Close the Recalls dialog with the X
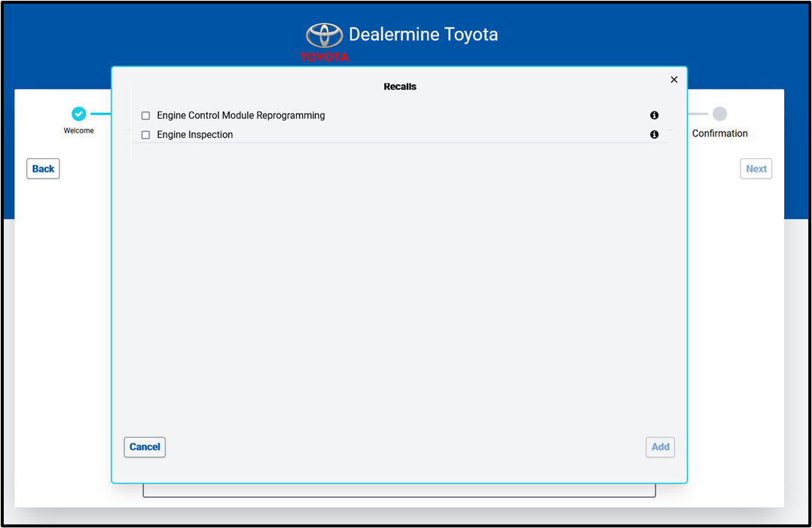The height and width of the screenshot is (528, 812). point(673,80)
